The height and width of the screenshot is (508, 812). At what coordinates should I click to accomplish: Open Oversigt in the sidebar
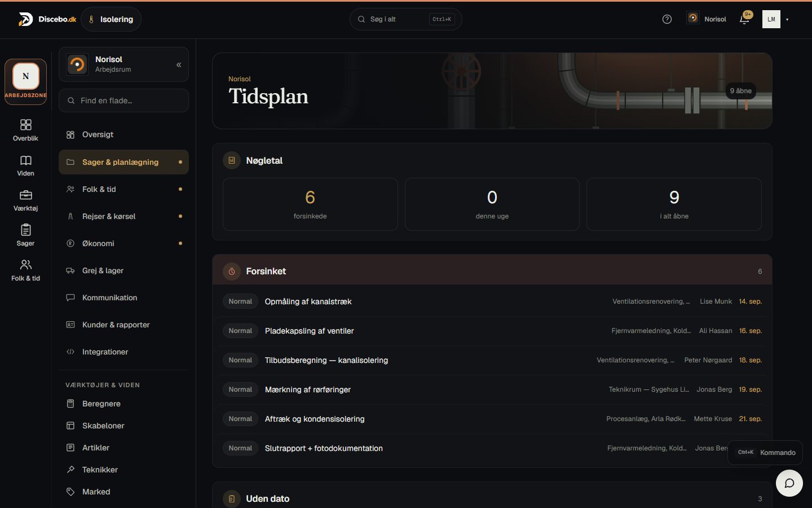coord(123,134)
